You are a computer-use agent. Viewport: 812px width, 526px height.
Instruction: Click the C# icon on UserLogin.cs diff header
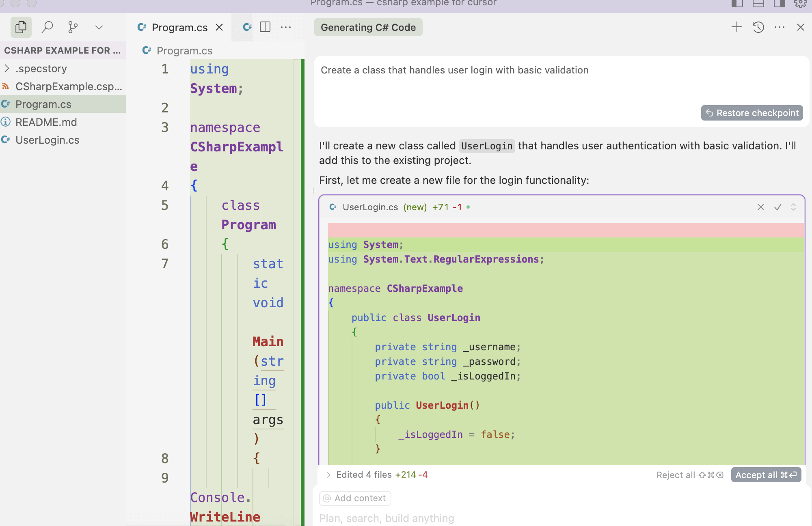pos(333,207)
